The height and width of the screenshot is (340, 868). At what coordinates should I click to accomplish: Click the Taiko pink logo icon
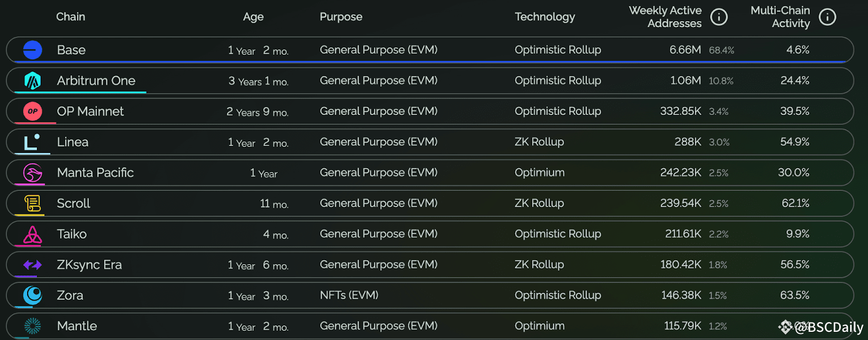pos(33,234)
